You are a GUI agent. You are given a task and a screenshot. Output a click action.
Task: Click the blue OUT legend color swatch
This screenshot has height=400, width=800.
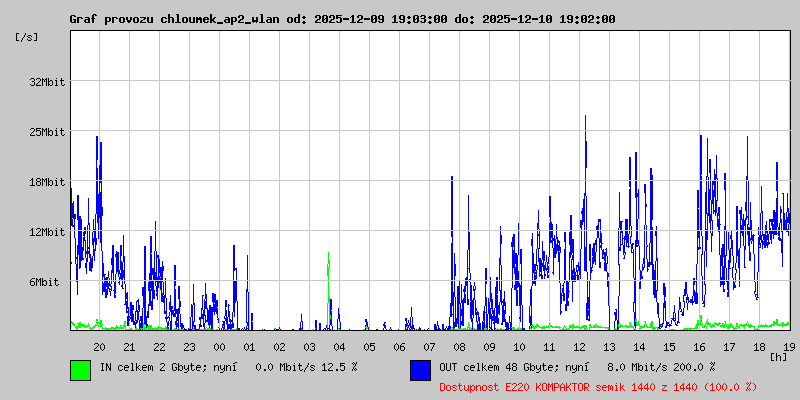420,370
